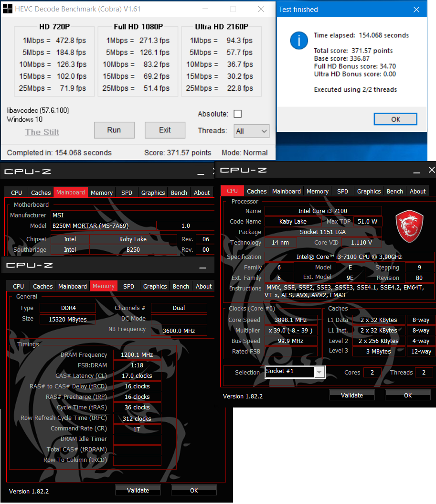Image resolution: width=436 pixels, height=504 pixels.
Task: Close the Test finished dialog
Action: click(x=416, y=10)
